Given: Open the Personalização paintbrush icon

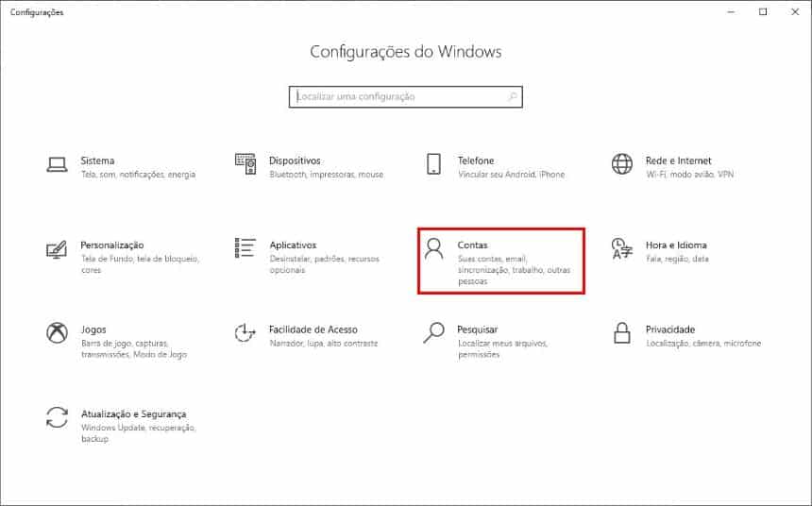Looking at the screenshot, I should point(57,249).
